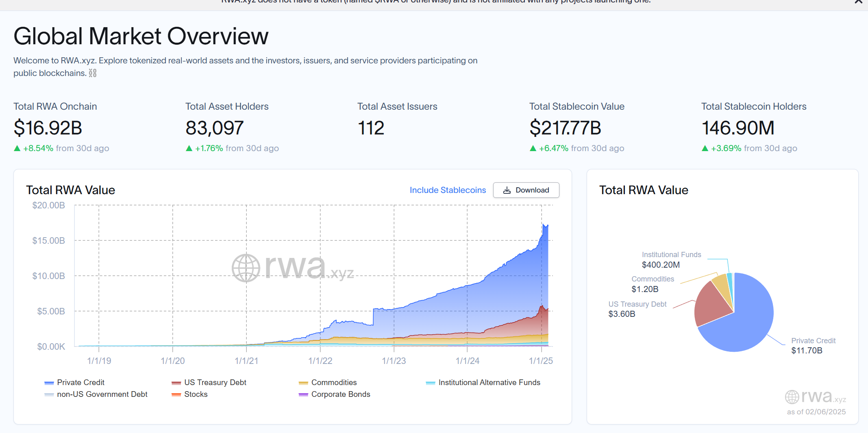Click the download arrow icon inside Download button
This screenshot has height=433, width=868.
(507, 190)
